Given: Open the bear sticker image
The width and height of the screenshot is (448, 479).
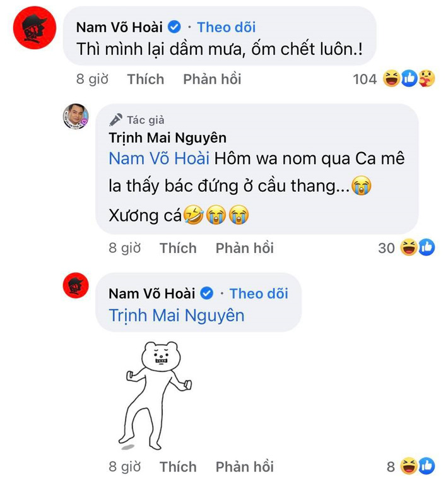Looking at the screenshot, I should tap(155, 396).
